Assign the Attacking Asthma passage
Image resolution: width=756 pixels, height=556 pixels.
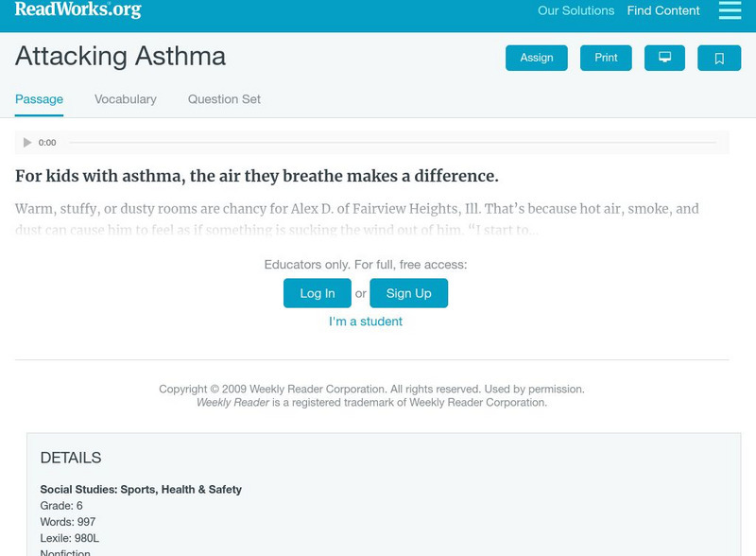click(x=535, y=57)
